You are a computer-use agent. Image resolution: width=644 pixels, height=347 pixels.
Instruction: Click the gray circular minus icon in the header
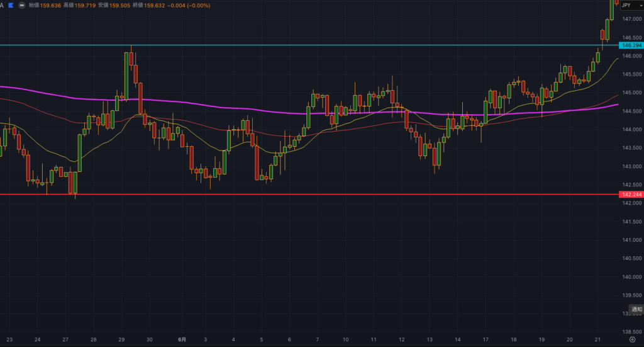[x=23, y=5]
